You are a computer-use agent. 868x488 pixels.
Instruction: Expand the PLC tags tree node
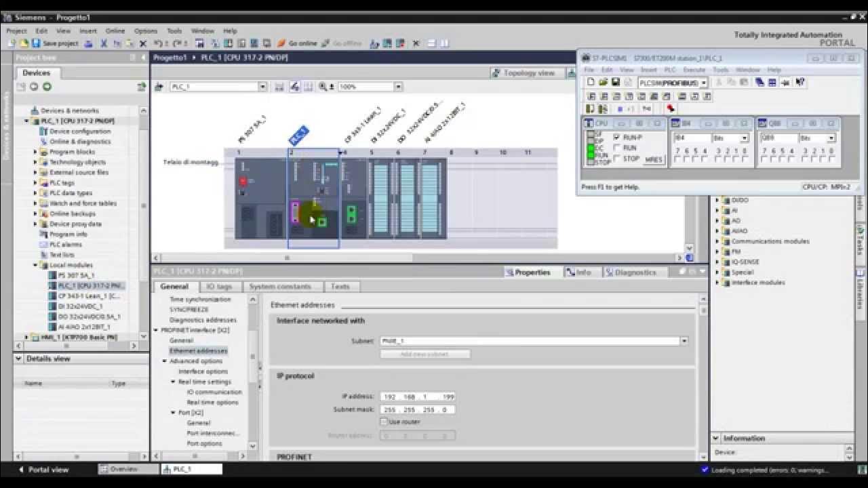[35, 183]
